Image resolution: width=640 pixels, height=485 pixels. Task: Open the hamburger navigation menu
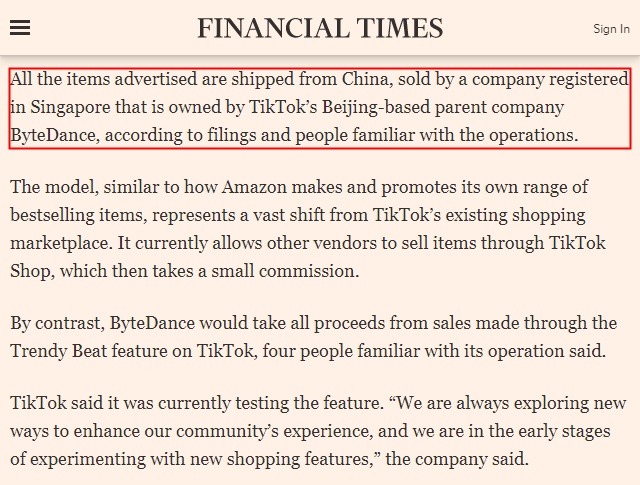tap(20, 28)
